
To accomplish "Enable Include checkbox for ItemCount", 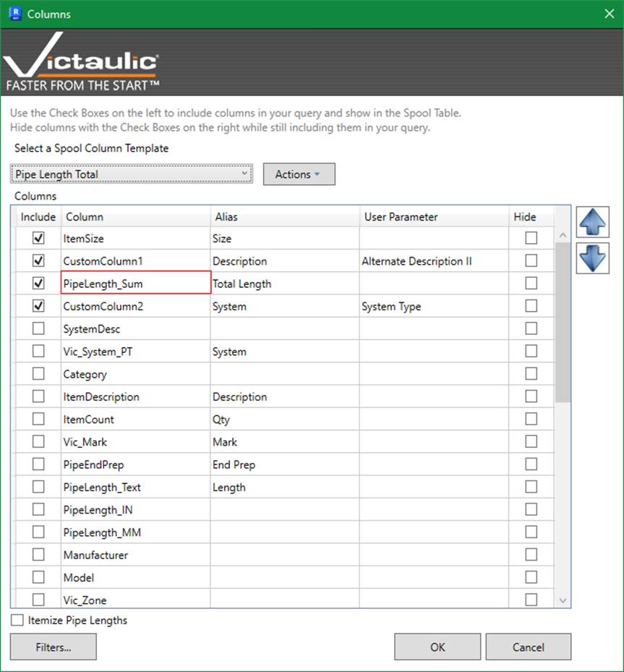I will coord(38,419).
